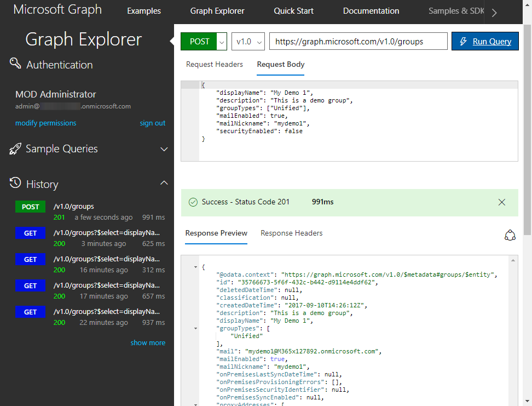Click the History clock icon

tap(15, 184)
